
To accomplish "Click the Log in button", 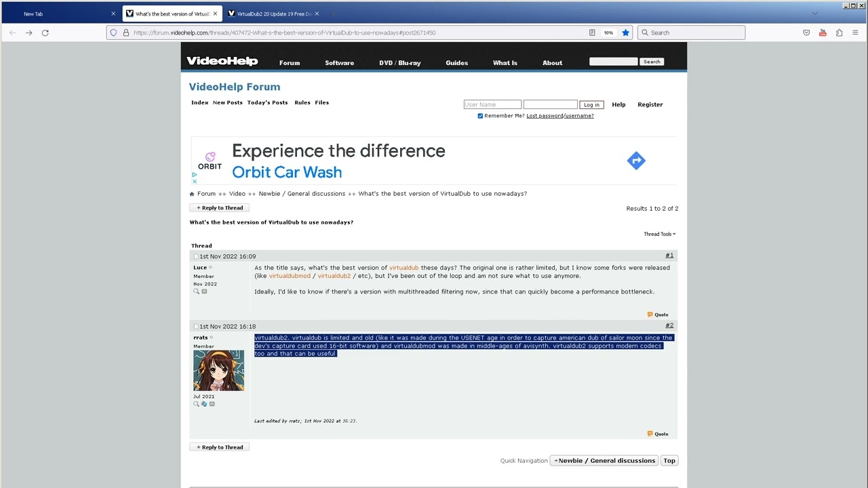I will (x=591, y=105).
